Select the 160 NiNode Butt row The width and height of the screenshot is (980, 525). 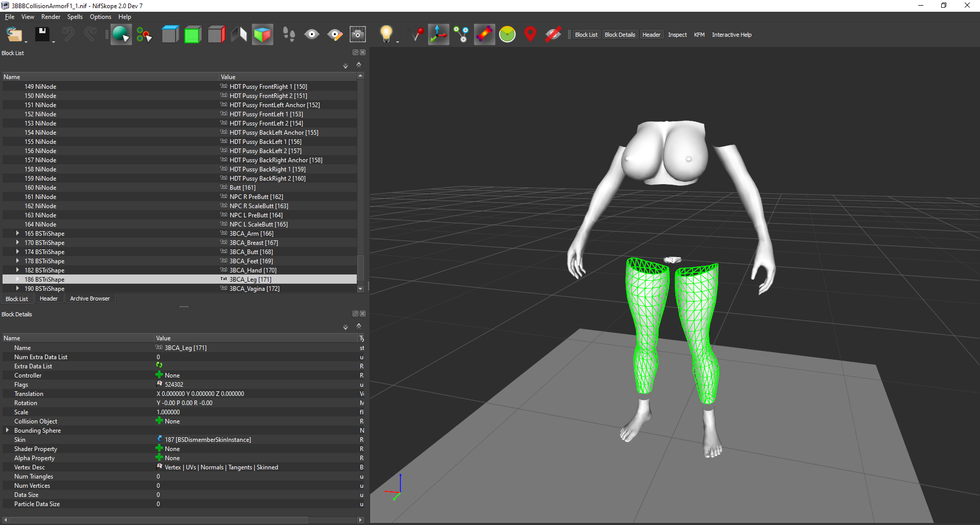click(x=180, y=187)
